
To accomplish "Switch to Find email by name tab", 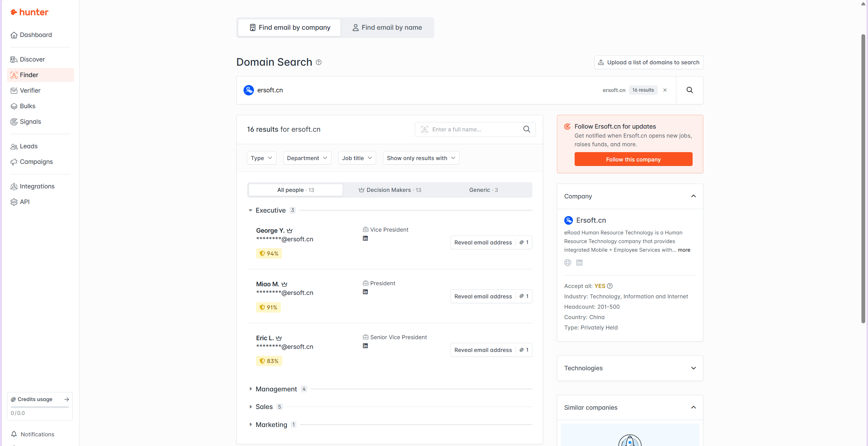I will click(387, 28).
